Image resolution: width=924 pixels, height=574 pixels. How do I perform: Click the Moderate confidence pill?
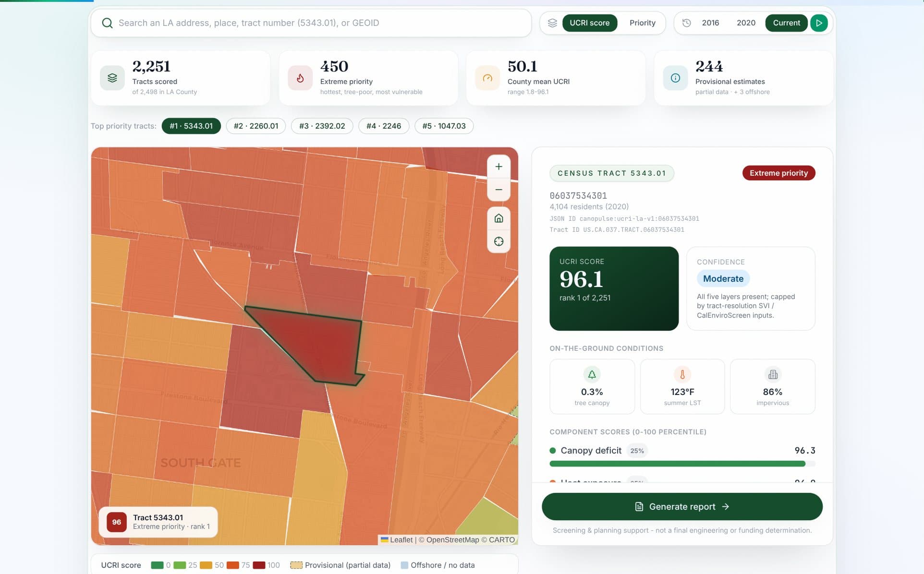pyautogui.click(x=723, y=279)
